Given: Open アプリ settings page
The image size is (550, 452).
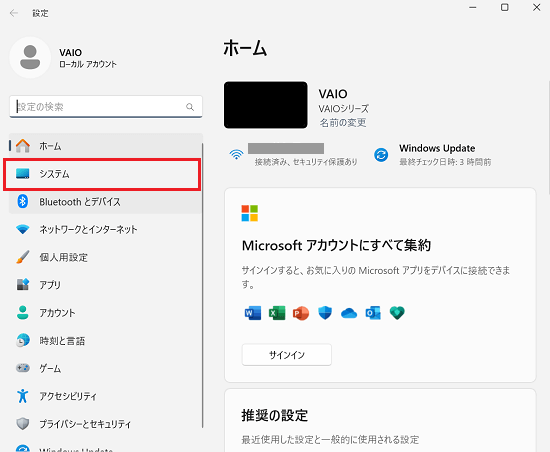Looking at the screenshot, I should (x=106, y=285).
